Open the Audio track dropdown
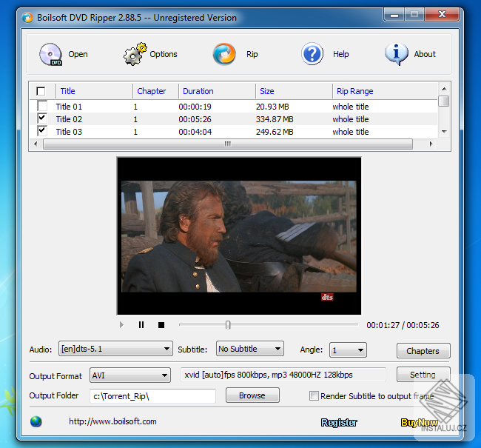 click(x=115, y=349)
